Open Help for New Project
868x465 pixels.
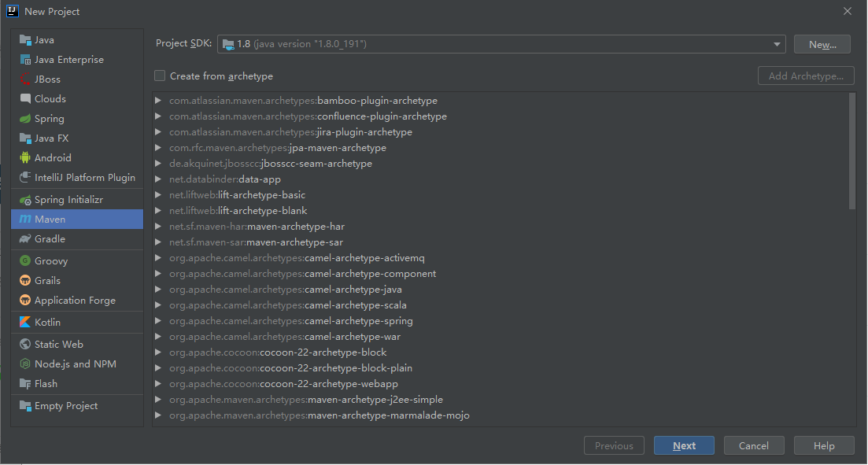click(x=824, y=445)
